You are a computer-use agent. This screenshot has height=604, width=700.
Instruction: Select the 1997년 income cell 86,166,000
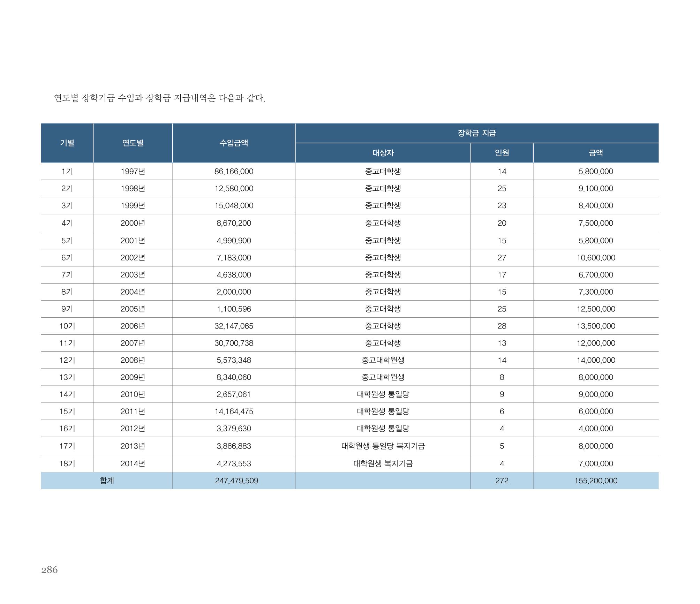[x=234, y=172]
